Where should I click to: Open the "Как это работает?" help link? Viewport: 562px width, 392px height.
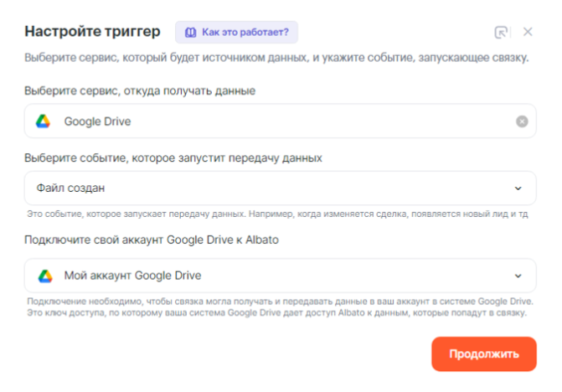pos(245,33)
